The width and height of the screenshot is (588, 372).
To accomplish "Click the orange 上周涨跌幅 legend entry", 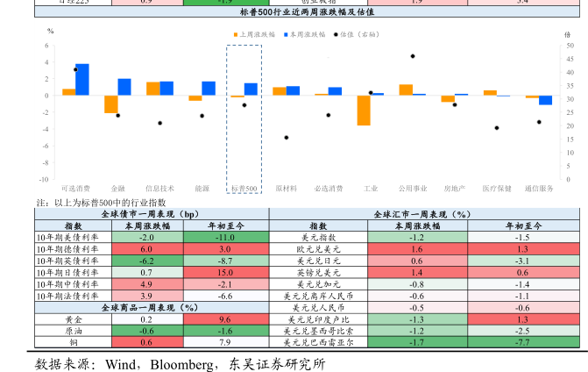I will coord(254,34).
